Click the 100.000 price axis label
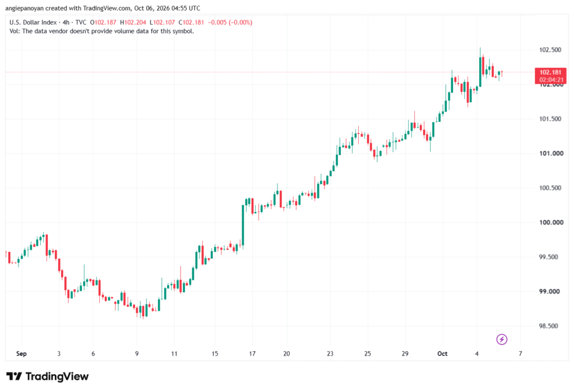 551,223
